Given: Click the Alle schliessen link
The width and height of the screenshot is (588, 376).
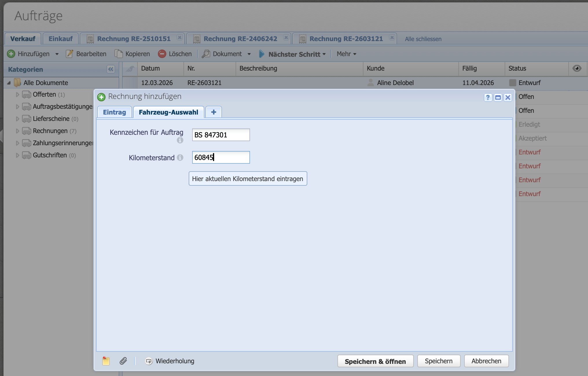Looking at the screenshot, I should 423,39.
